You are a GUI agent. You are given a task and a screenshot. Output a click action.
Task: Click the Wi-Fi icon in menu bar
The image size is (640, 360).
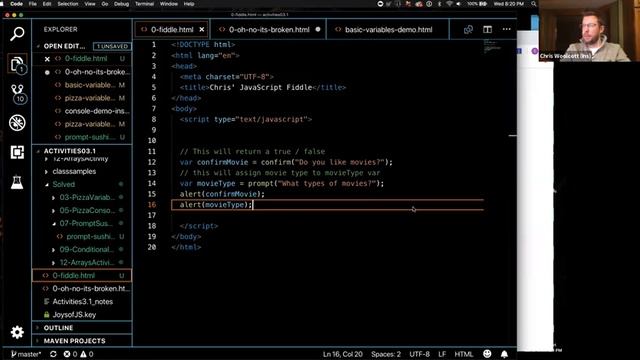[449, 4]
